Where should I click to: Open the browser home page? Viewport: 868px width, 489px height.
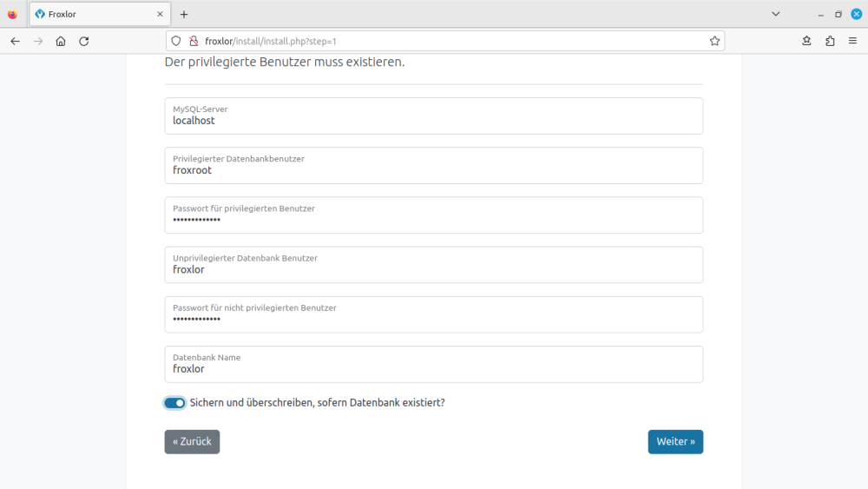pos(61,41)
